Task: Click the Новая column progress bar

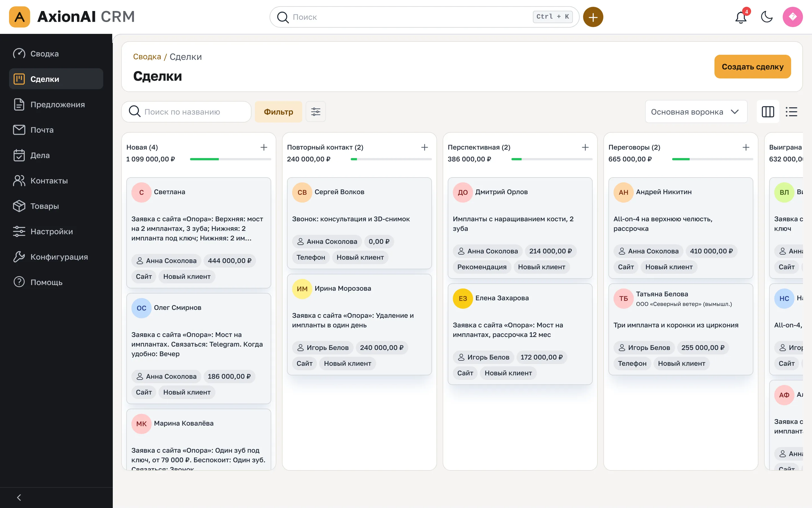Action: 230,159
